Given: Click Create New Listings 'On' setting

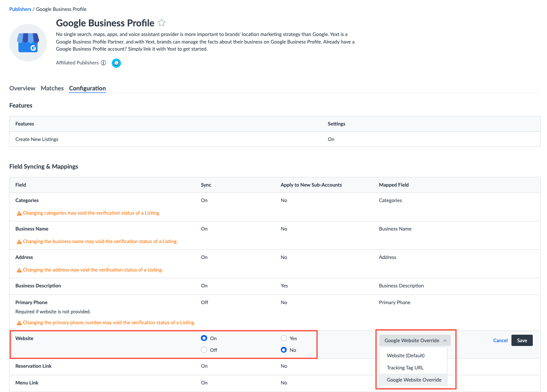Looking at the screenshot, I should tap(331, 139).
